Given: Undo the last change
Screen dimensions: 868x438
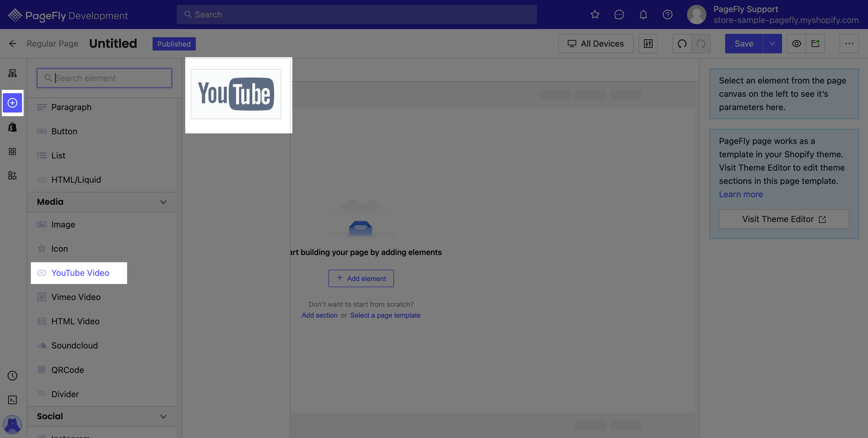Looking at the screenshot, I should click(x=682, y=44).
